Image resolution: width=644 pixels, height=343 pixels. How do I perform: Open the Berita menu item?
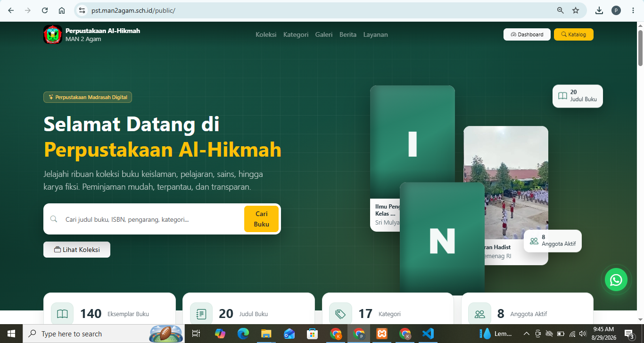tap(348, 34)
